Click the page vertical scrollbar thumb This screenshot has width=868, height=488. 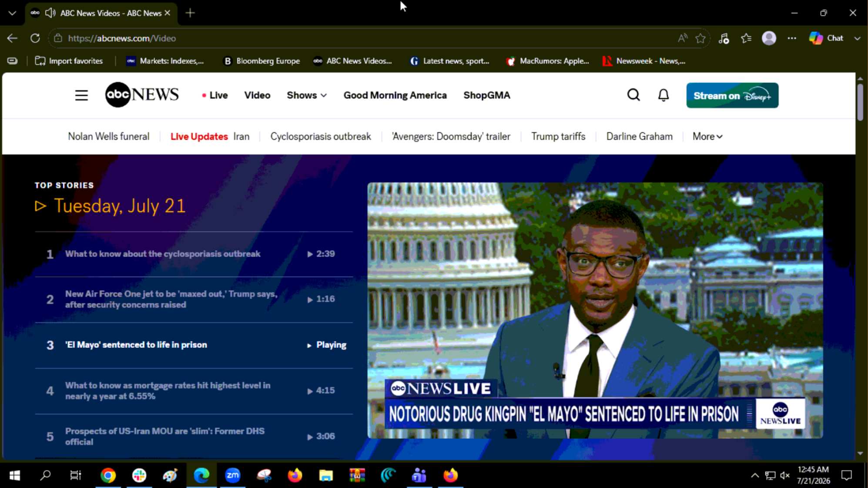point(860,102)
